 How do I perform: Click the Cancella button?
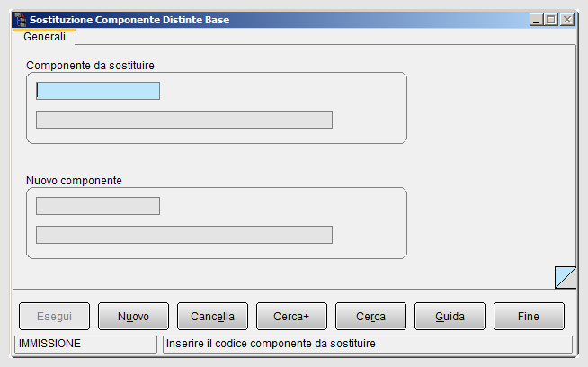pos(212,317)
